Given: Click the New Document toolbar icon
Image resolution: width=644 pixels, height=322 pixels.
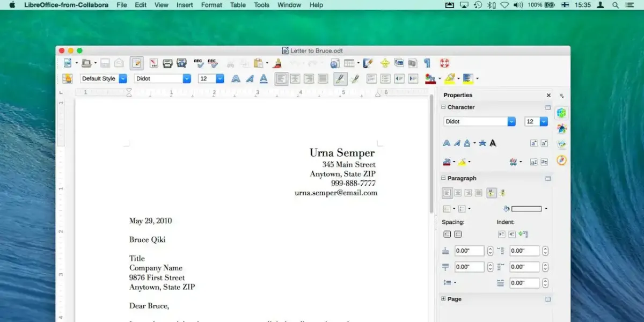Looking at the screenshot, I should (x=68, y=63).
